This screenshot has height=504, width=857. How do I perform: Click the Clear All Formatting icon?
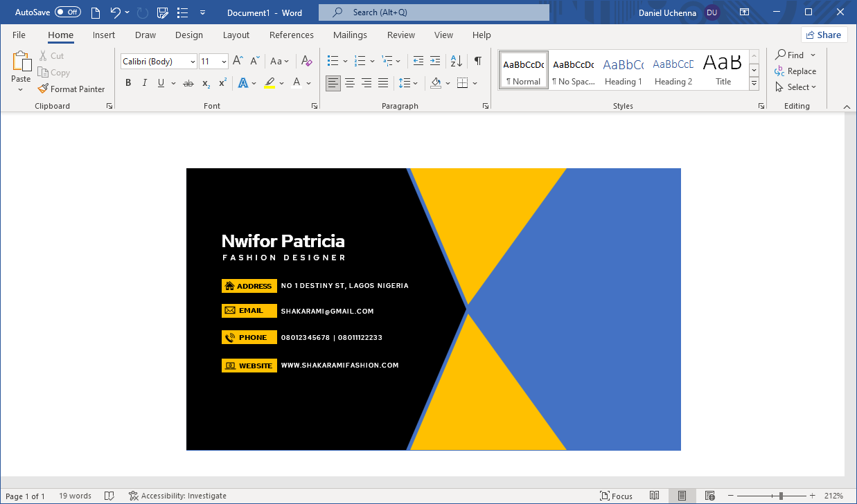click(x=307, y=62)
